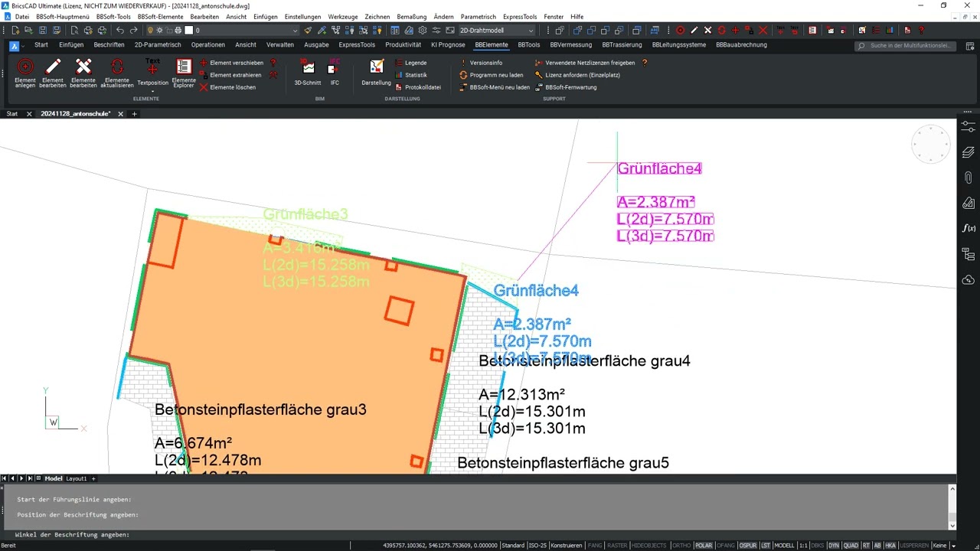The width and height of the screenshot is (980, 551).
Task: Open the Keine dropdown in status bar
Action: (940, 546)
